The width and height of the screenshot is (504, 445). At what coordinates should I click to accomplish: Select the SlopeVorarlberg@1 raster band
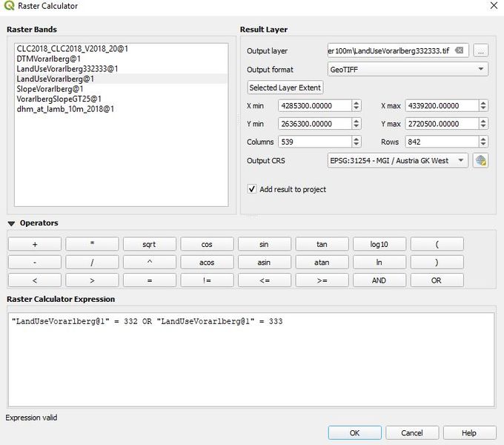point(50,89)
